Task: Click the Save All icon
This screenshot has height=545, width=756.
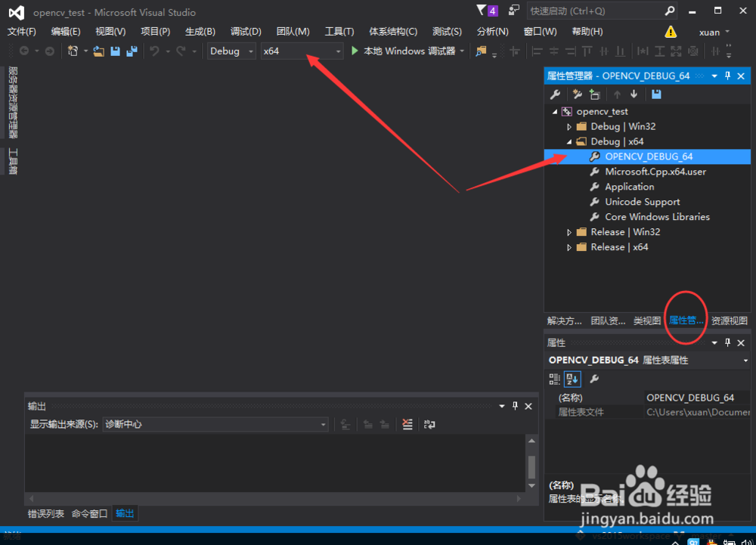Action: 132,51
